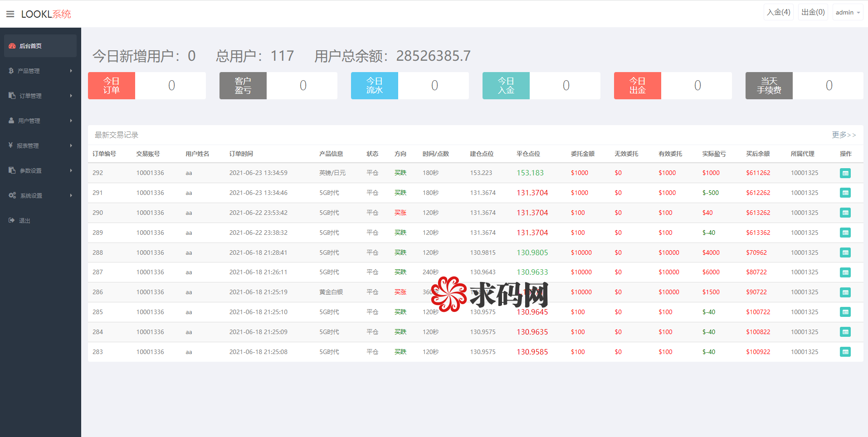The height and width of the screenshot is (437, 868).
Task: Click the 出金(0) button
Action: pos(813,12)
